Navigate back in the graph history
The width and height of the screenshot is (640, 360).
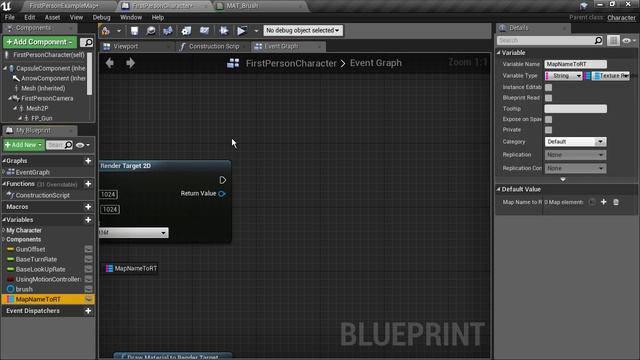pyautogui.click(x=110, y=63)
